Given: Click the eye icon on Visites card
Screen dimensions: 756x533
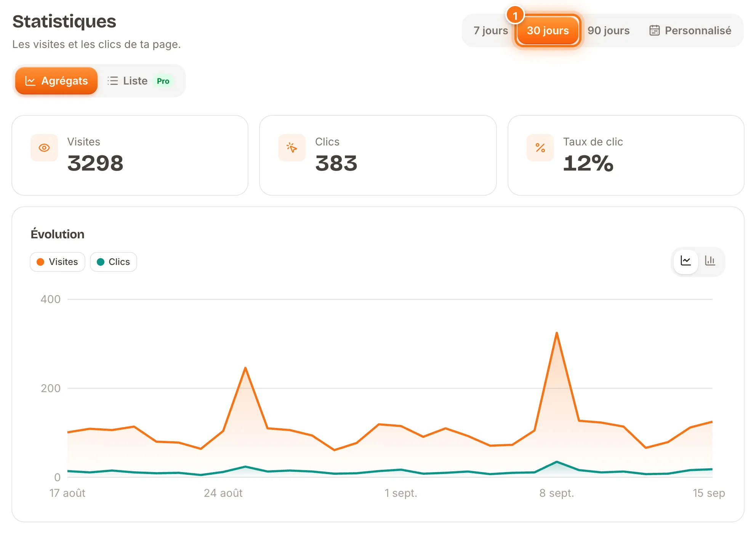Looking at the screenshot, I should 44,148.
